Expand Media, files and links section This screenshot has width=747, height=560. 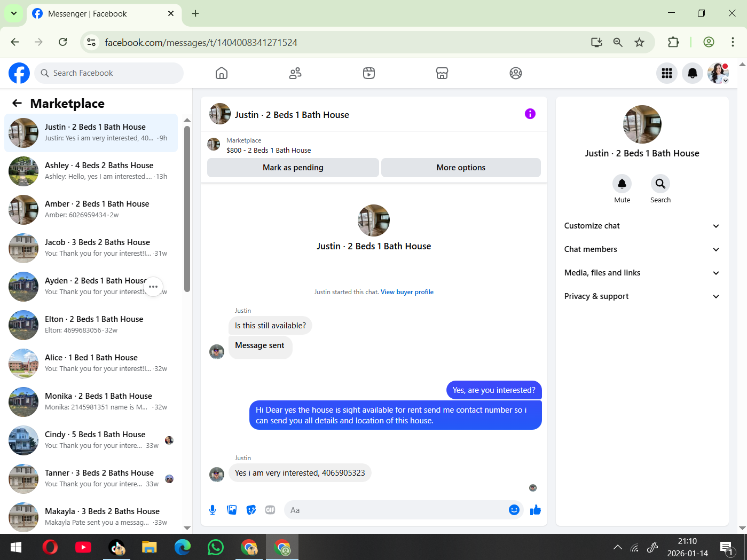coord(641,273)
